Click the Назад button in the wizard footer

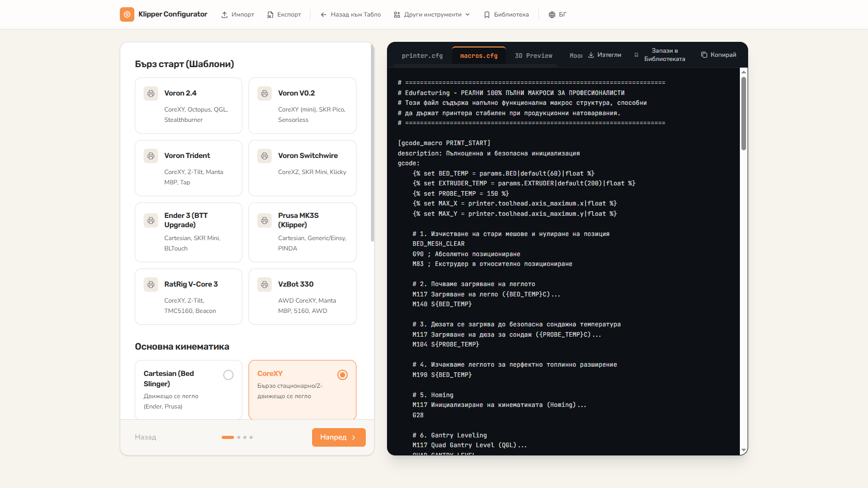tap(145, 437)
